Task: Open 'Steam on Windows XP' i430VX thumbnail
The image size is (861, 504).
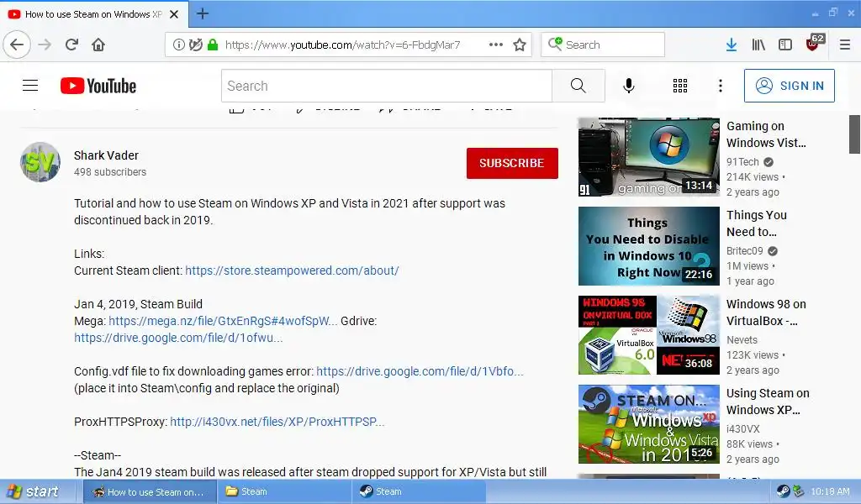Action: (648, 424)
